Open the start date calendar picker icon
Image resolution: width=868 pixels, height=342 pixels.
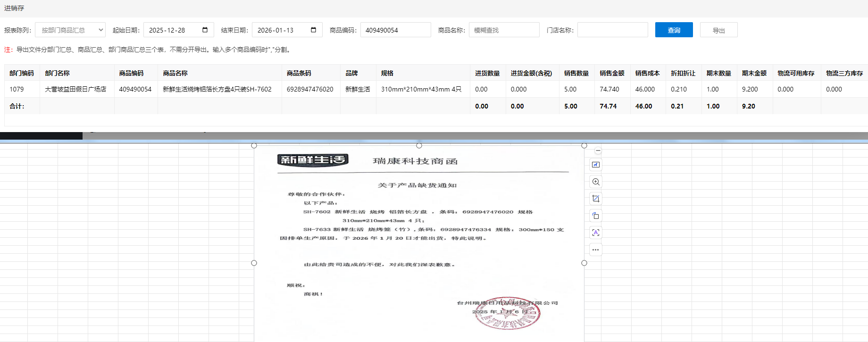[205, 30]
